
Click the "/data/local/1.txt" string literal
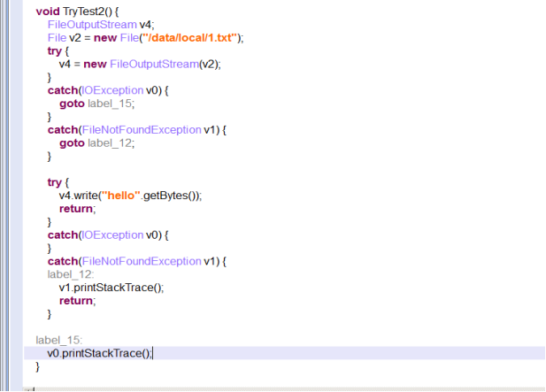point(189,37)
